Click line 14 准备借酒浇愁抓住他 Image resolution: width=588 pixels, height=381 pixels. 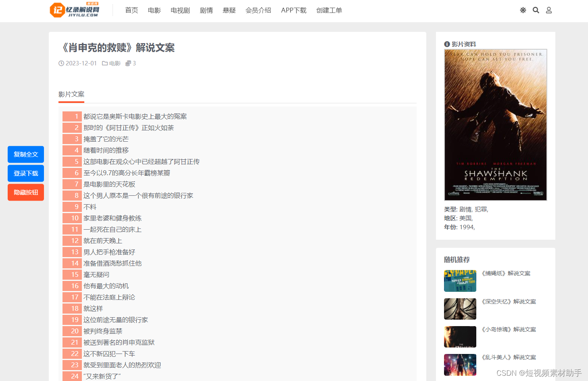[113, 264]
